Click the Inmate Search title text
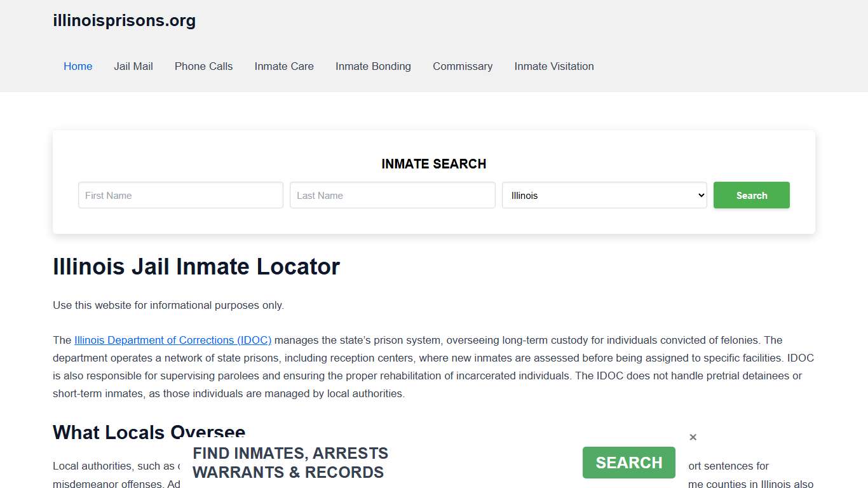 434,164
